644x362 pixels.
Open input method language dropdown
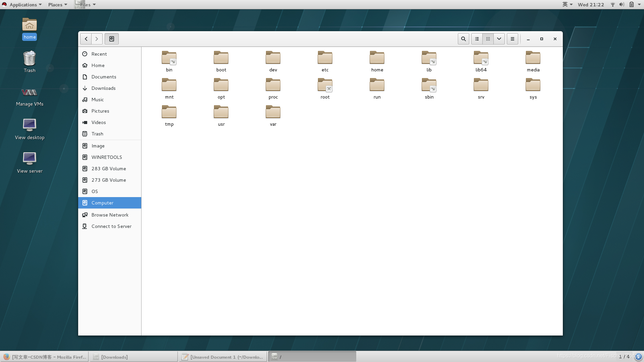tap(567, 4)
